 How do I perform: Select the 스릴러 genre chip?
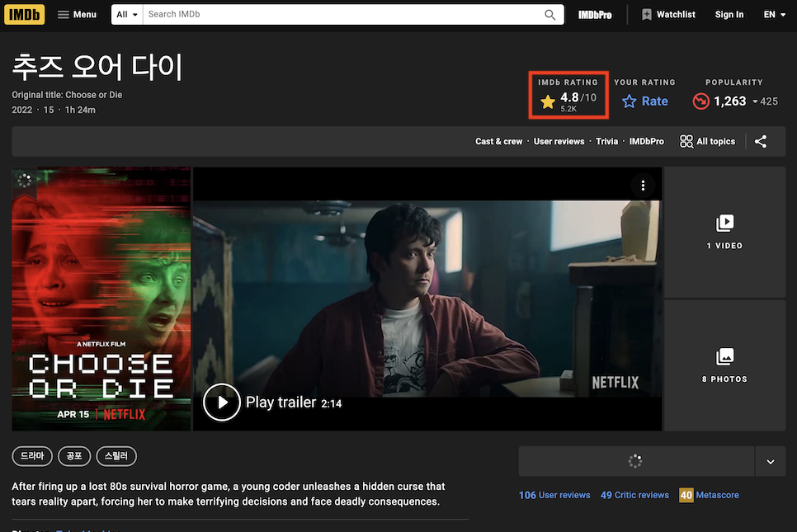coord(116,456)
